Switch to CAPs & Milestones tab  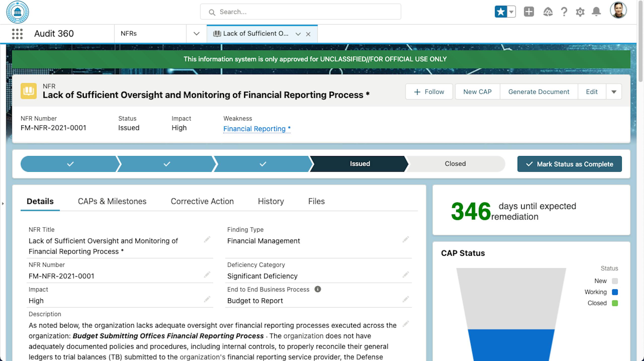pos(112,201)
